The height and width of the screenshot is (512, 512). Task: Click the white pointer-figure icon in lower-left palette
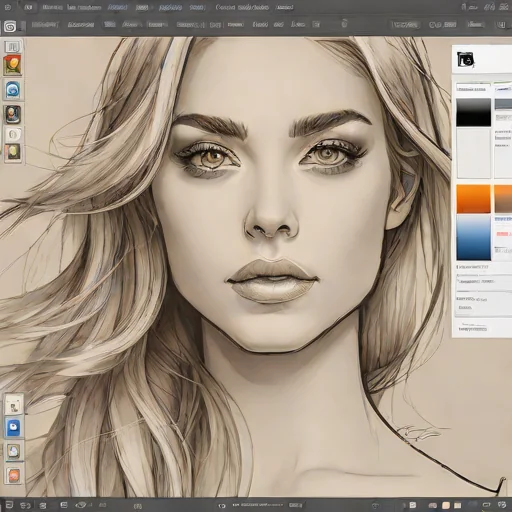tap(14, 404)
